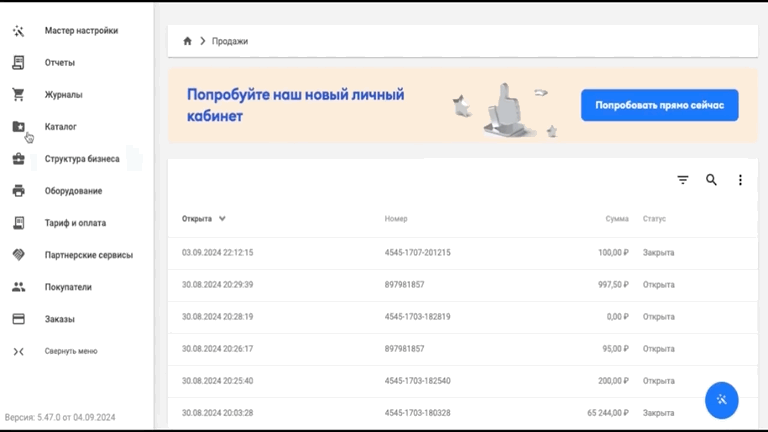Toggle sort arrow beside Открыта column

click(x=222, y=218)
